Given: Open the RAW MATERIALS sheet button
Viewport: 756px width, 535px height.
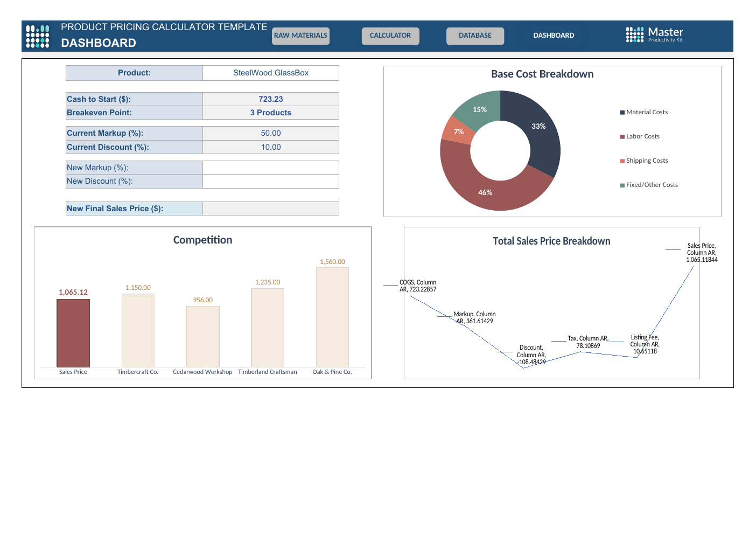Looking at the screenshot, I should tap(300, 36).
